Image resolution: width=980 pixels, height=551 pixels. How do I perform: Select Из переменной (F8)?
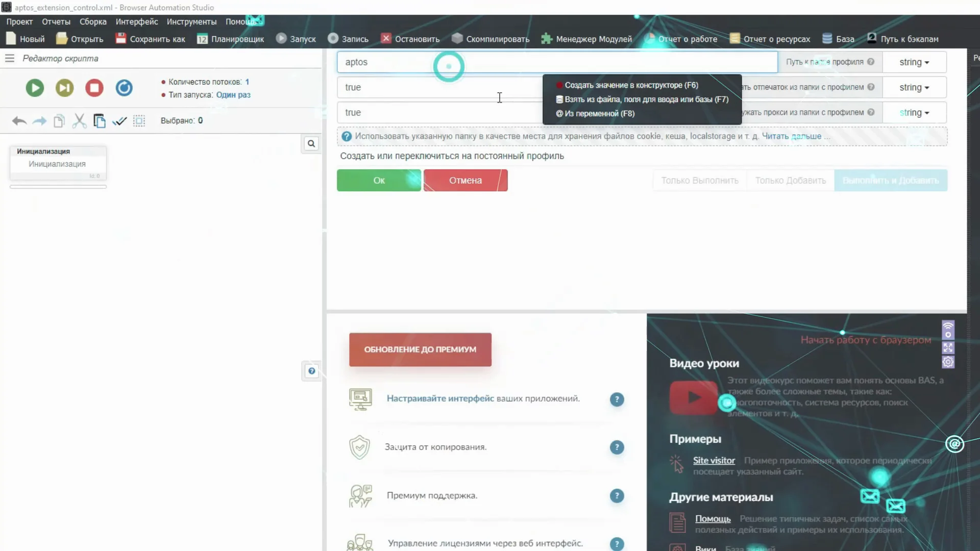click(595, 114)
